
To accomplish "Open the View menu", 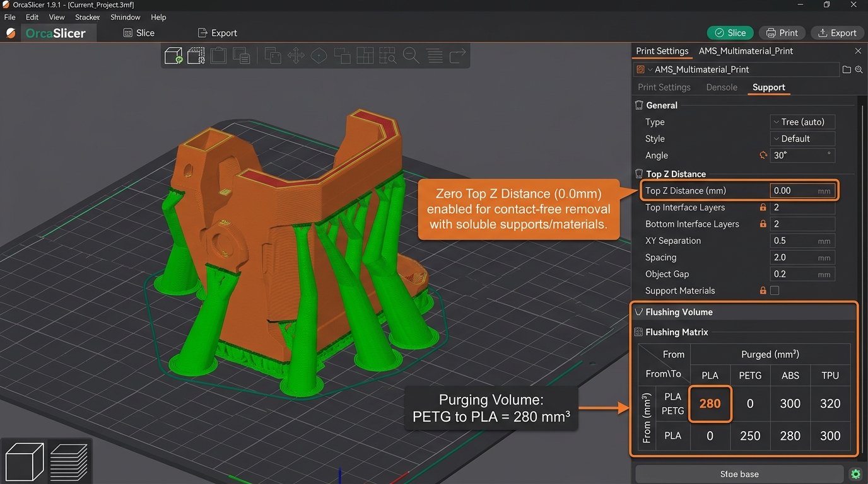I will click(x=57, y=17).
